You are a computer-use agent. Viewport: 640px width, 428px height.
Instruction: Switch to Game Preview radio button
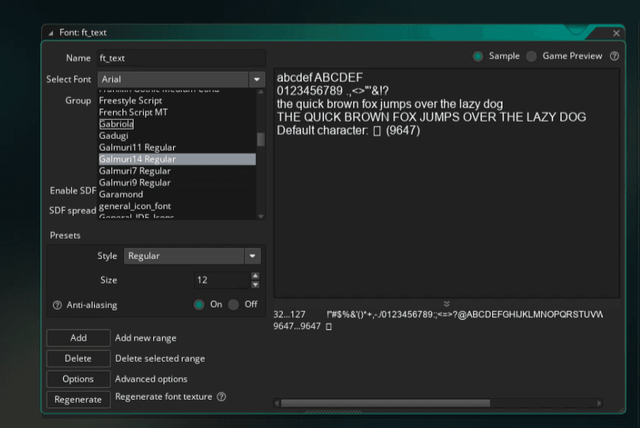(532, 56)
